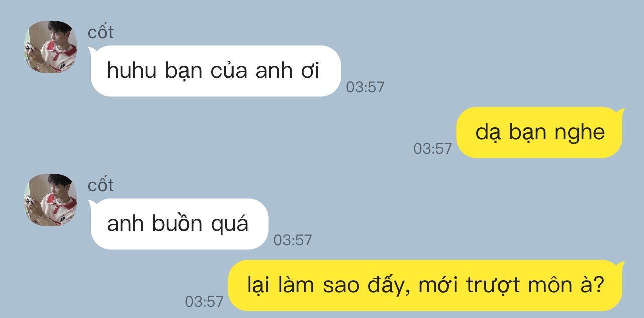Select the 'lại làm sao đấy' yellow bubble

tap(426, 285)
